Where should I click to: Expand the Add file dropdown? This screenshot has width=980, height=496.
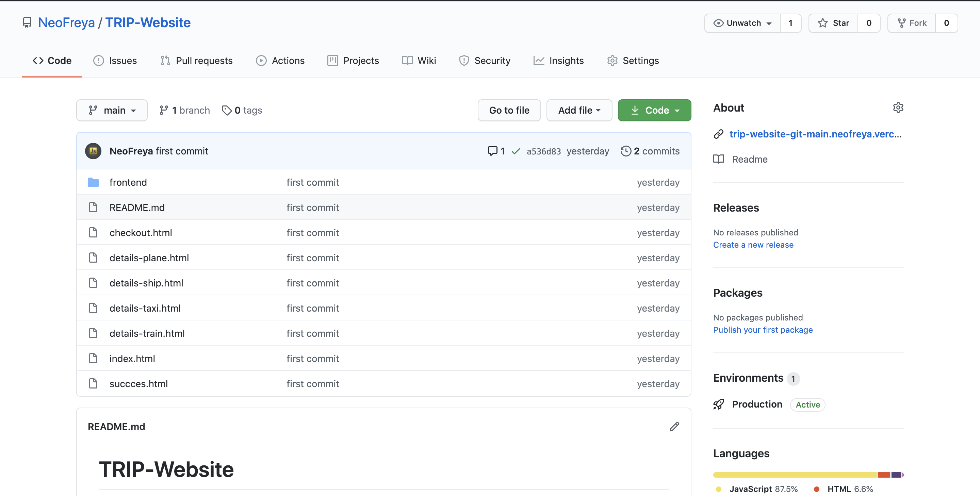(x=579, y=110)
